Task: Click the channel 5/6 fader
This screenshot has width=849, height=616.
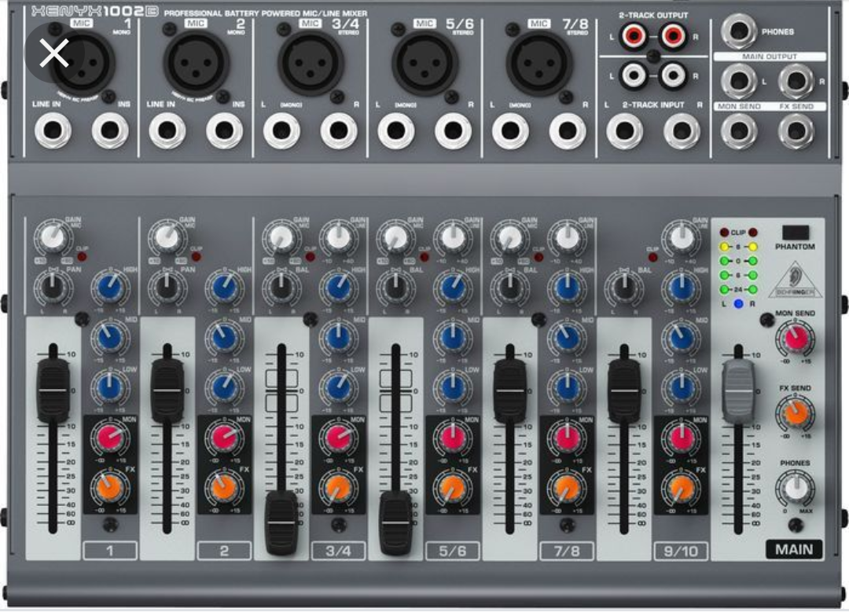Action: click(x=395, y=522)
